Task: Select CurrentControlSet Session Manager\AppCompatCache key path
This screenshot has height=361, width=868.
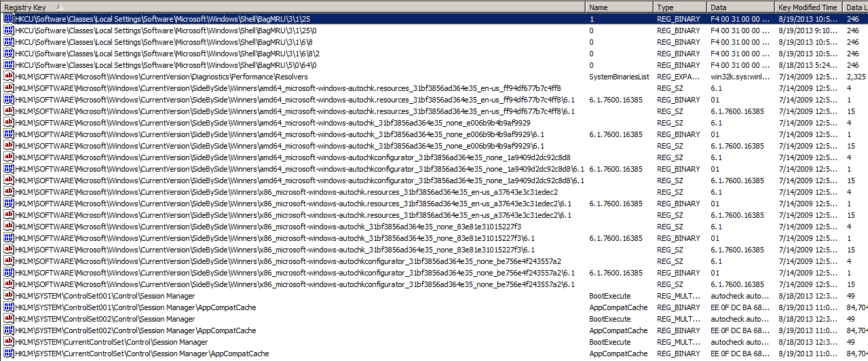Action: click(142, 354)
